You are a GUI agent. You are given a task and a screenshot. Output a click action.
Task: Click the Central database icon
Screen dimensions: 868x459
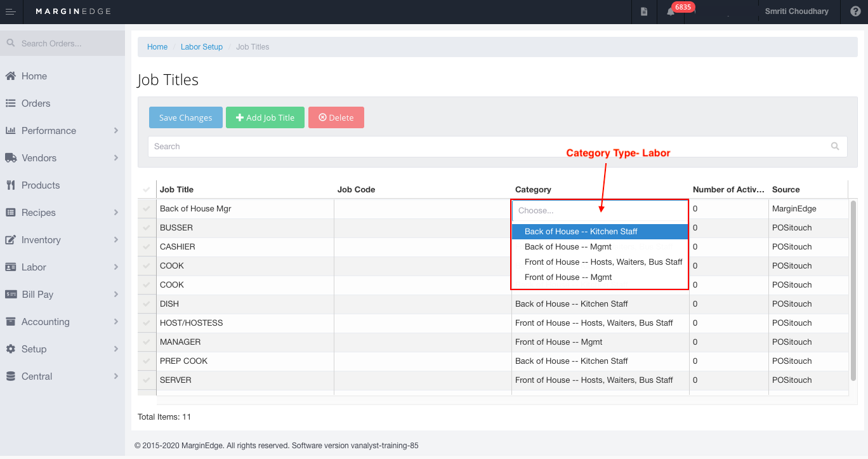11,376
